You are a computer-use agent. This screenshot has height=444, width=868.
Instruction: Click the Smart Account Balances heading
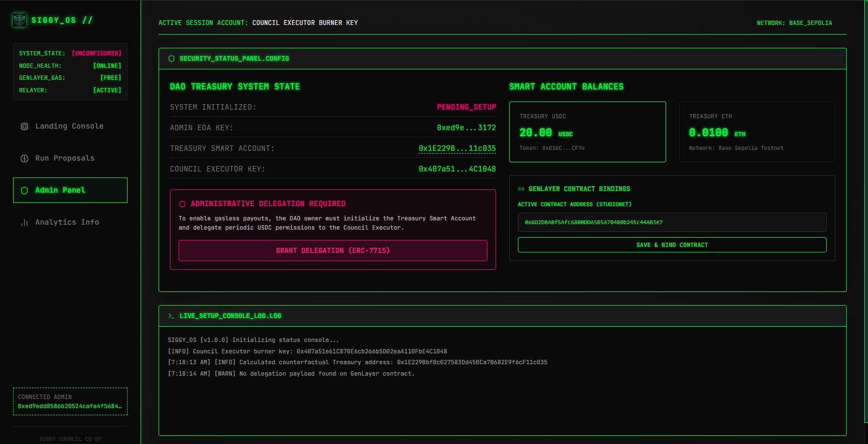click(x=566, y=87)
